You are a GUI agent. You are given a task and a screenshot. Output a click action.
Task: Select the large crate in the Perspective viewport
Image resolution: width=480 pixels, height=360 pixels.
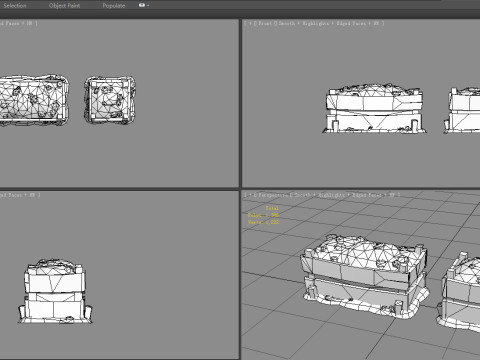pyautogui.click(x=364, y=276)
